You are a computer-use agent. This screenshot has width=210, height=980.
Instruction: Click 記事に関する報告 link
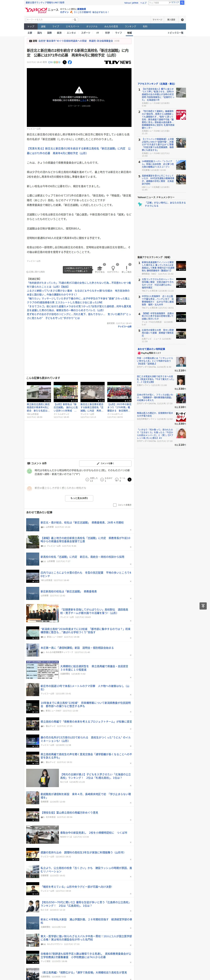coord(35,272)
